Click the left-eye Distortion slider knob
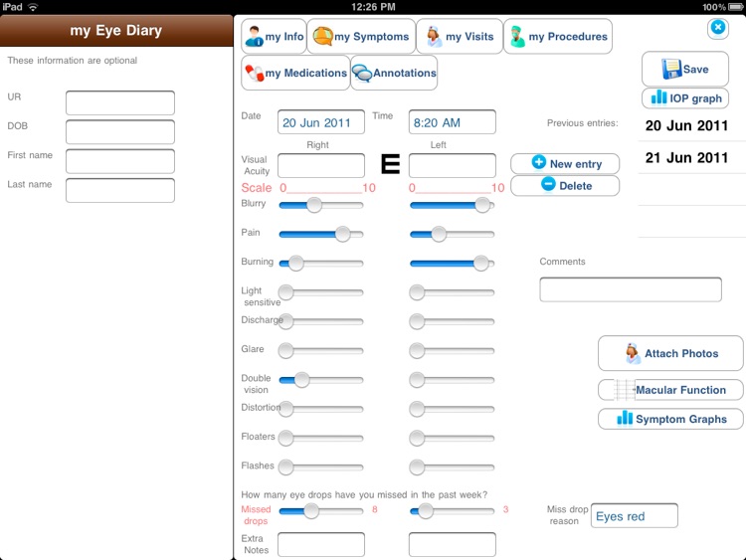Image resolution: width=746 pixels, height=560 pixels. [x=417, y=409]
